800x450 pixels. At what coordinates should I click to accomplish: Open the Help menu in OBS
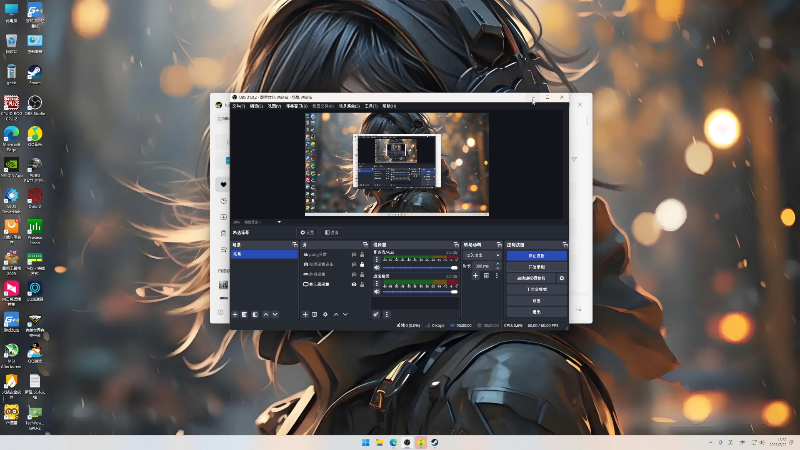tap(389, 106)
